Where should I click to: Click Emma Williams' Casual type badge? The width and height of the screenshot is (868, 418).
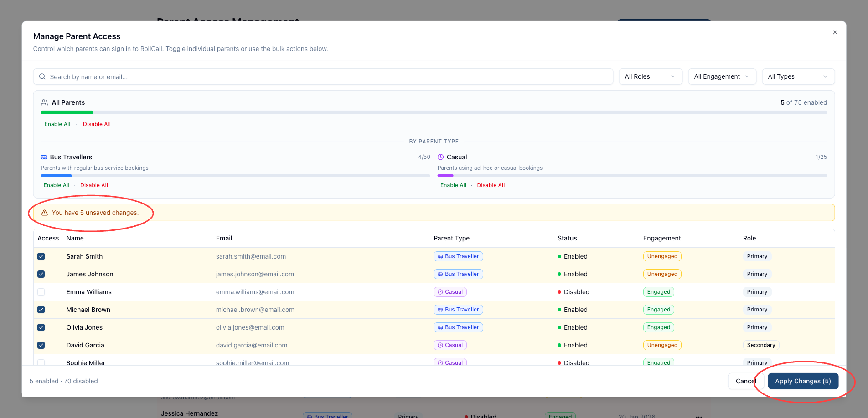pos(450,292)
